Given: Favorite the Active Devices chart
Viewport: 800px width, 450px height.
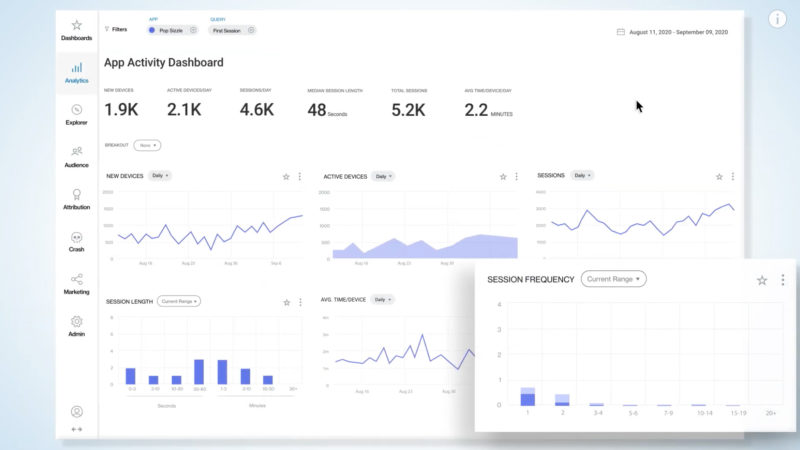Looking at the screenshot, I should 503,176.
